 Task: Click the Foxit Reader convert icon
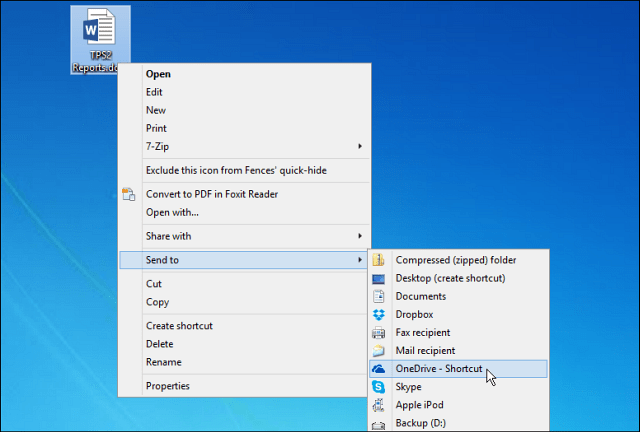pos(129,194)
